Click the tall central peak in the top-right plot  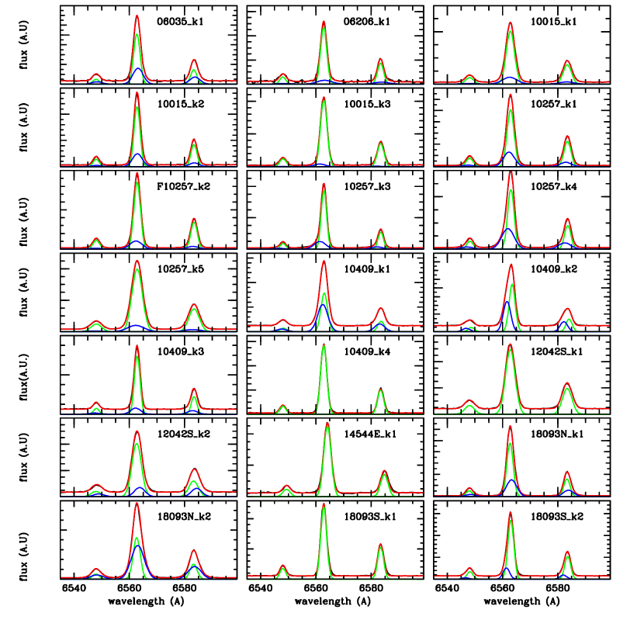pos(511,26)
